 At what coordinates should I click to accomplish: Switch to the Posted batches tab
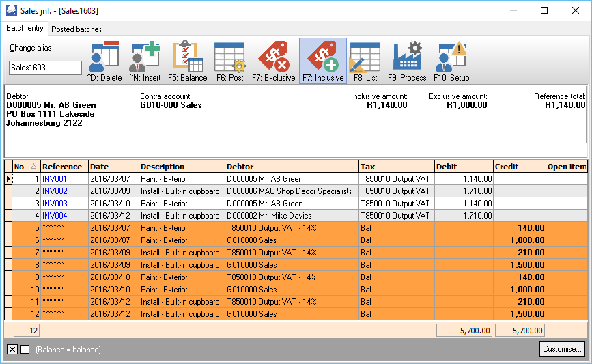[76, 29]
